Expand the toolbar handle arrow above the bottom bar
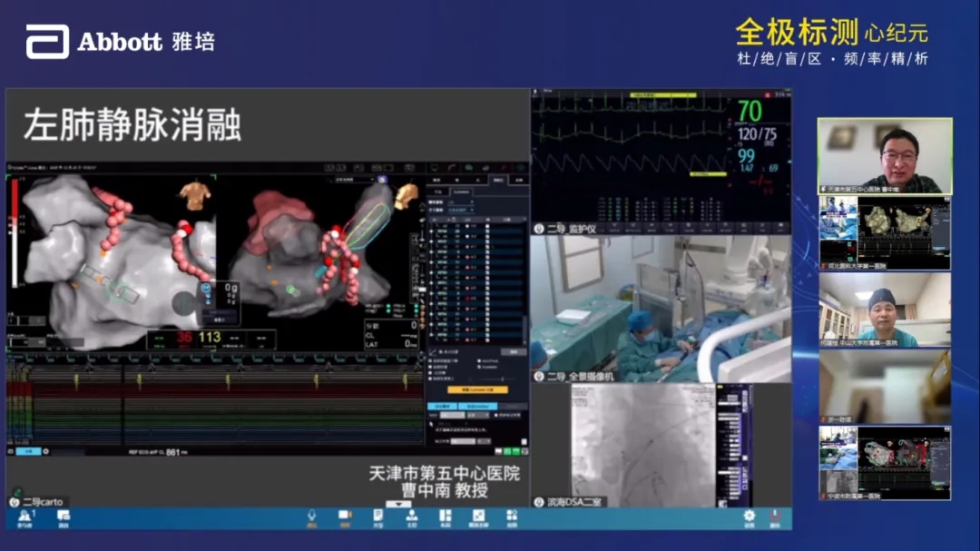The width and height of the screenshot is (980, 551). pyautogui.click(x=393, y=504)
